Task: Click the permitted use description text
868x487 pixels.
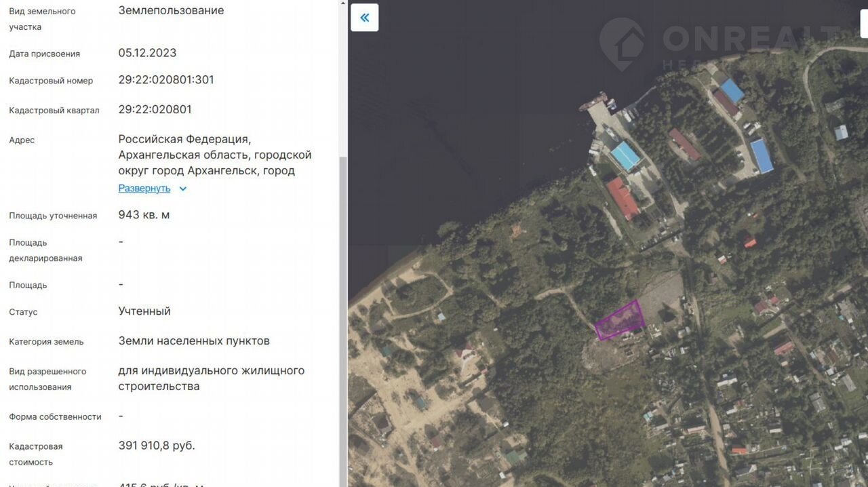Action: coord(212,378)
